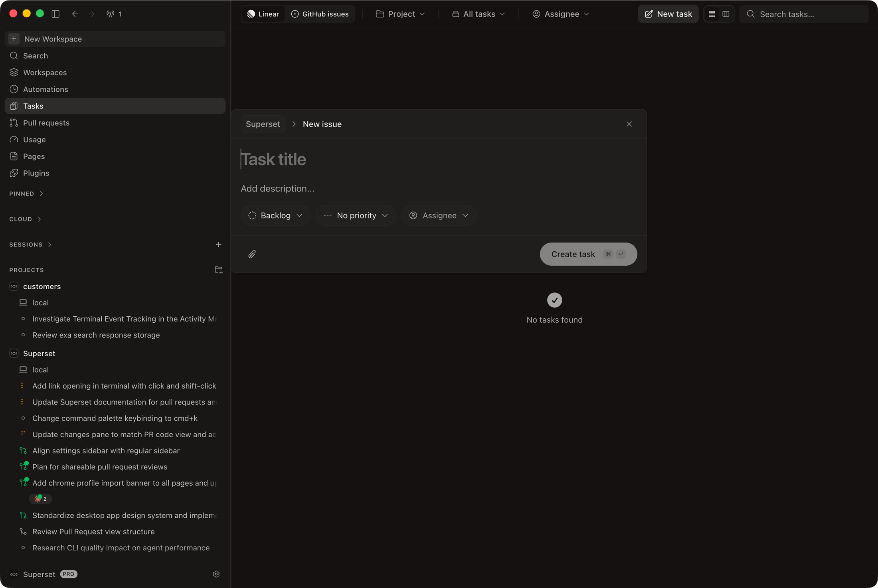
Task: Go back with the left arrow
Action: 75,14
